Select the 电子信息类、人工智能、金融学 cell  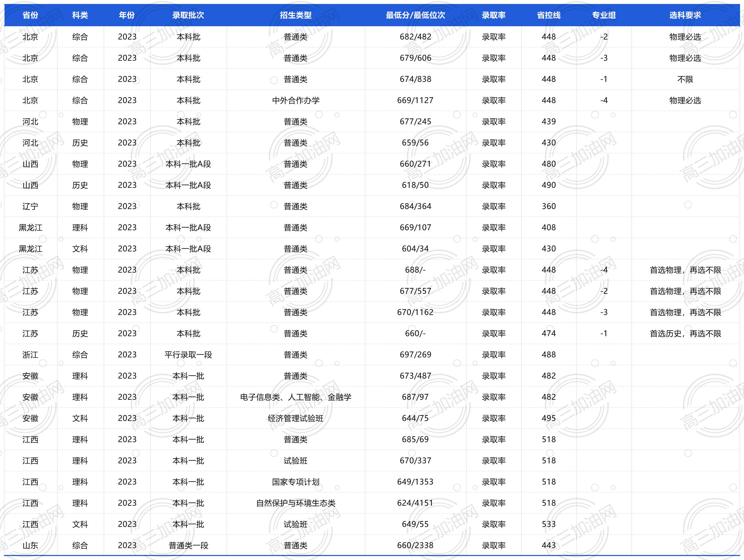coord(296,397)
